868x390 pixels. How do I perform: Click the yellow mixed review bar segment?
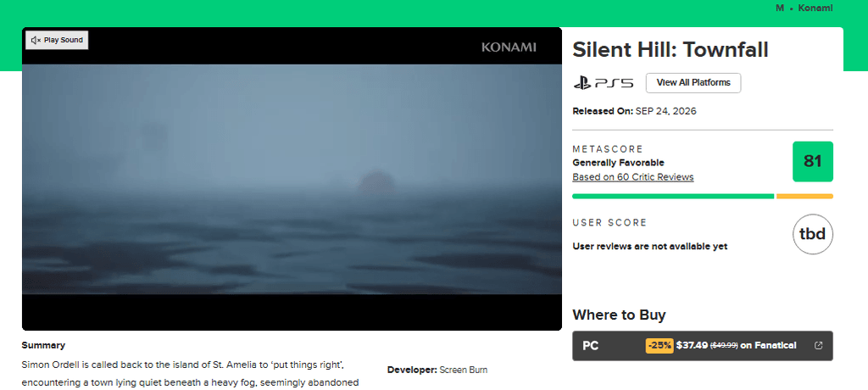[x=804, y=196]
